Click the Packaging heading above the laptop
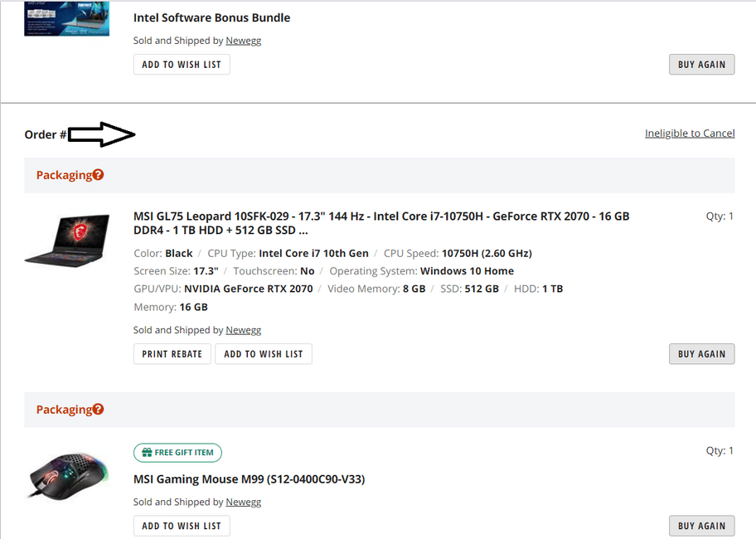This screenshot has height=539, width=756. click(x=64, y=175)
